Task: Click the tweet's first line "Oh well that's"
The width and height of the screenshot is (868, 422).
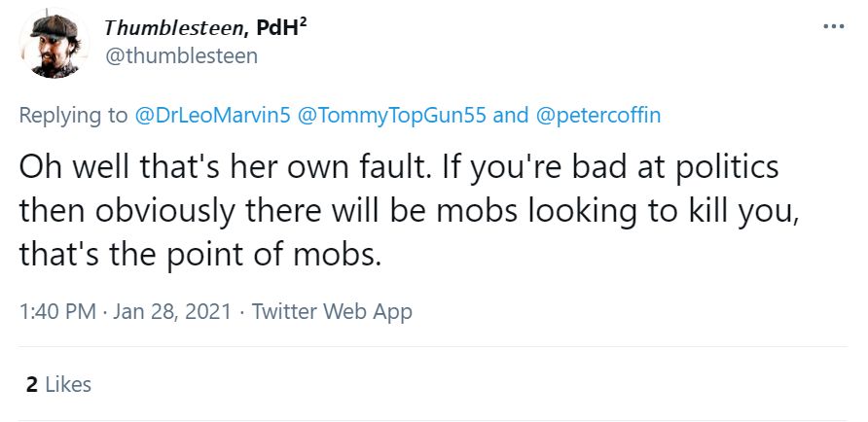Action: 114,168
